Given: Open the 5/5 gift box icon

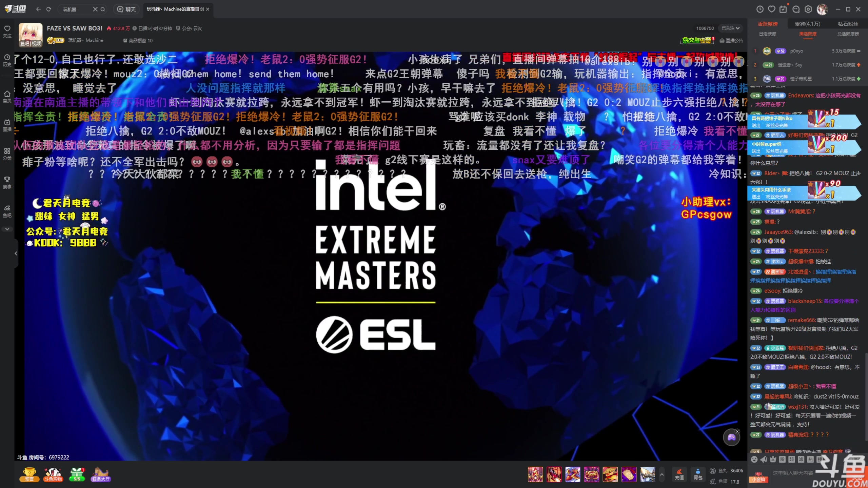Looking at the screenshot, I should 77,474.
